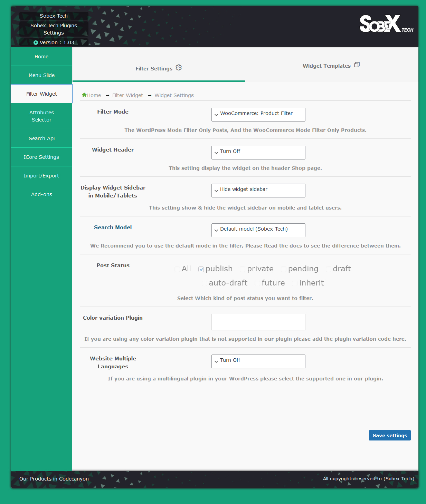Click the Version : 1.03 label
Viewport: 426px width, 504px height.
pyautogui.click(x=57, y=42)
